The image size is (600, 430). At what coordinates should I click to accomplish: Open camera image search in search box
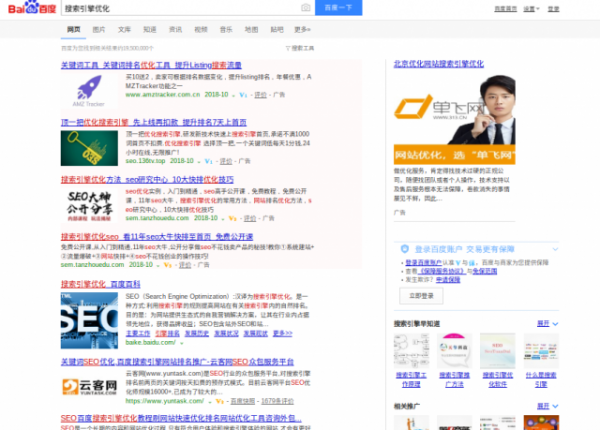pyautogui.click(x=305, y=8)
